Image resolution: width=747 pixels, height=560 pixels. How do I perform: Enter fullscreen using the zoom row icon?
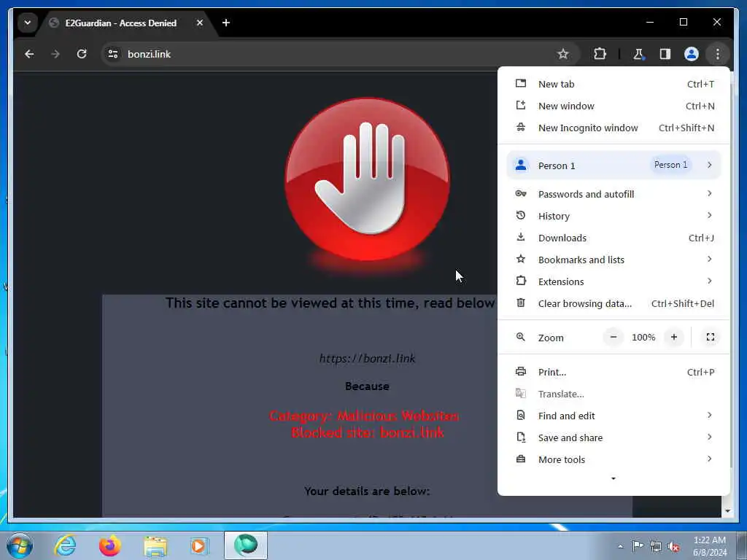[x=710, y=337]
